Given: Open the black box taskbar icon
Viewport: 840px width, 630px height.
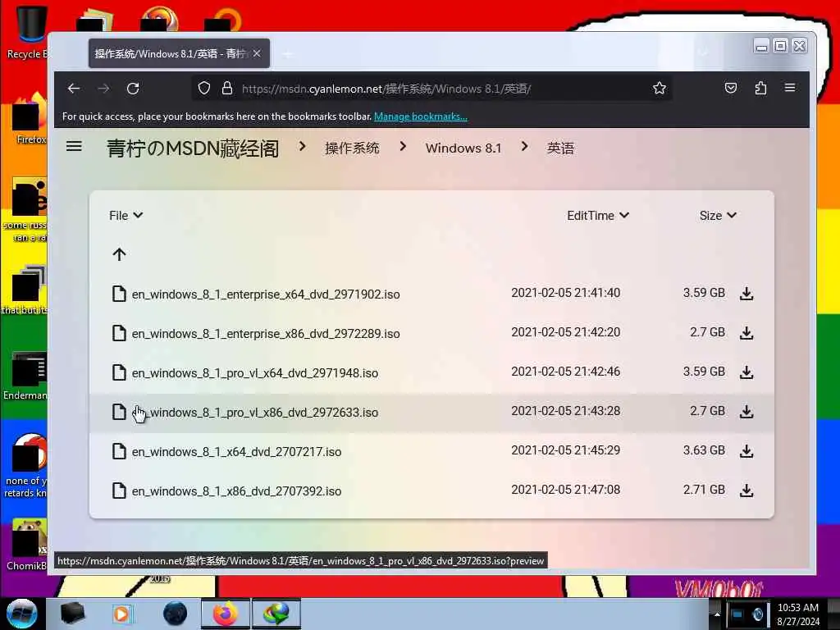Looking at the screenshot, I should 72,614.
